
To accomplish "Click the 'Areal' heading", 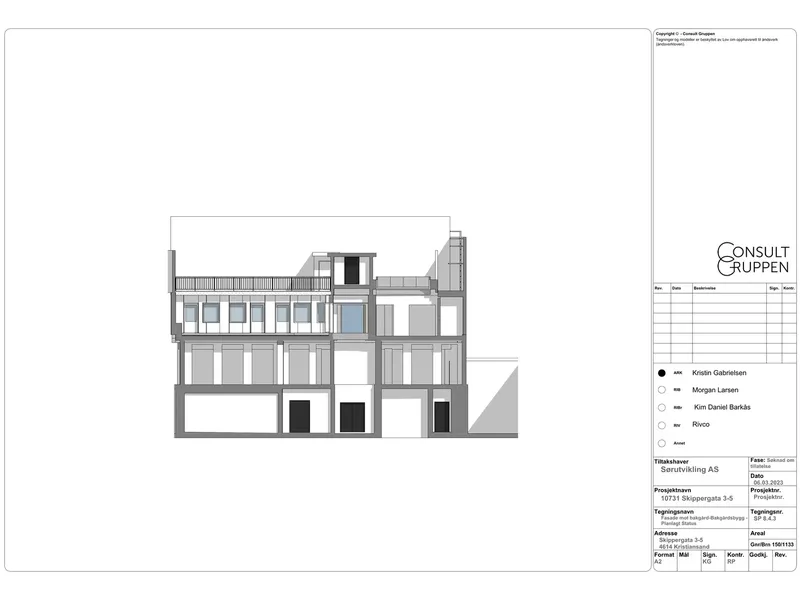I will tap(758, 533).
